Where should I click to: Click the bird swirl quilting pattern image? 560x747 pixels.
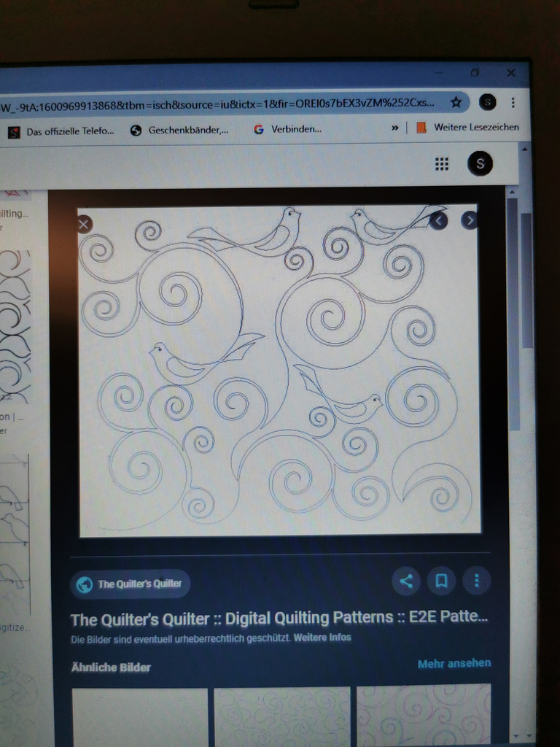pos(280,371)
